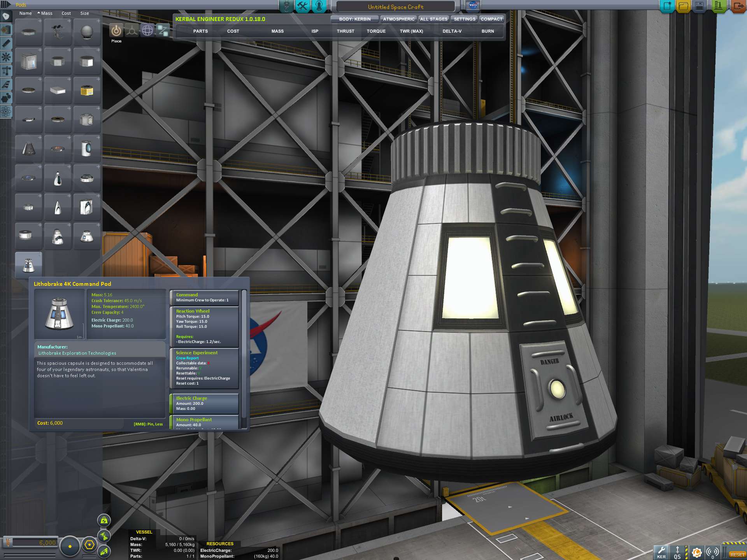Open Kerbal Engineer SETTINGS panel
This screenshot has height=560, width=747.
pos(465,19)
